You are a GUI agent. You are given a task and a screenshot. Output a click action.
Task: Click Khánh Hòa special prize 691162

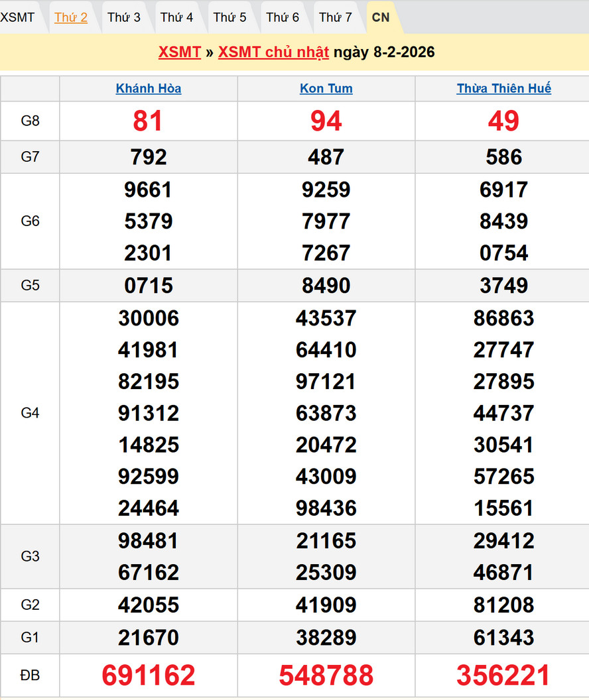(x=149, y=675)
